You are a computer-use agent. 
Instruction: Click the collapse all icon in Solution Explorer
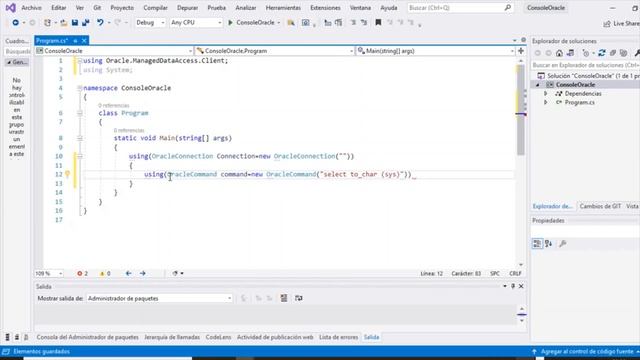[613, 53]
